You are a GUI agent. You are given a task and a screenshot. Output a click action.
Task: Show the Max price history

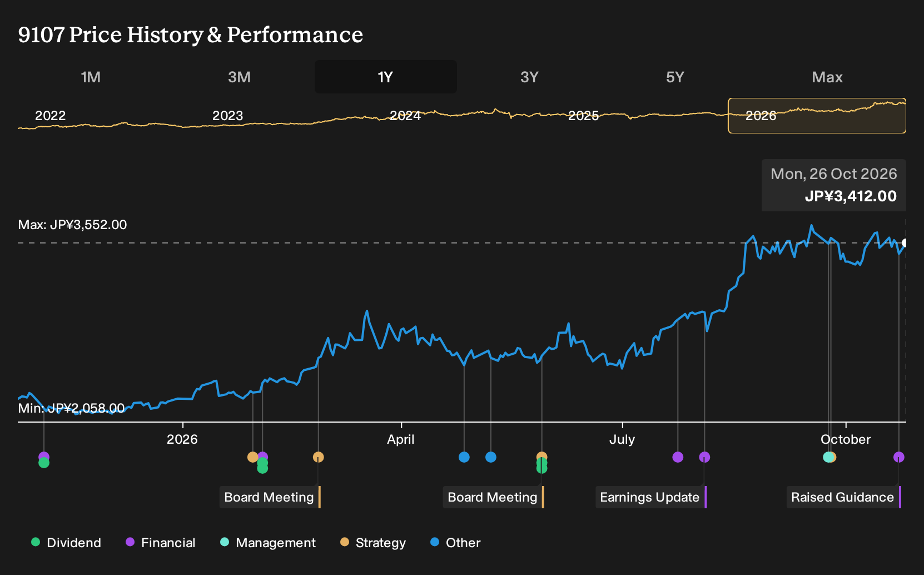coord(827,77)
